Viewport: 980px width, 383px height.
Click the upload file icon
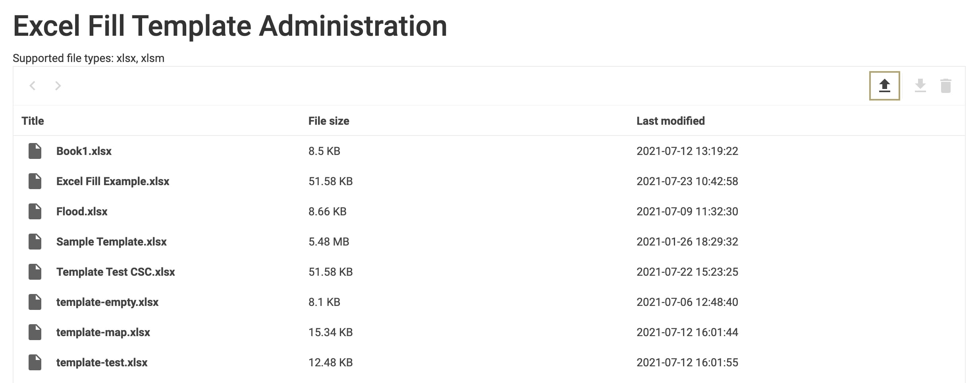pyautogui.click(x=884, y=86)
